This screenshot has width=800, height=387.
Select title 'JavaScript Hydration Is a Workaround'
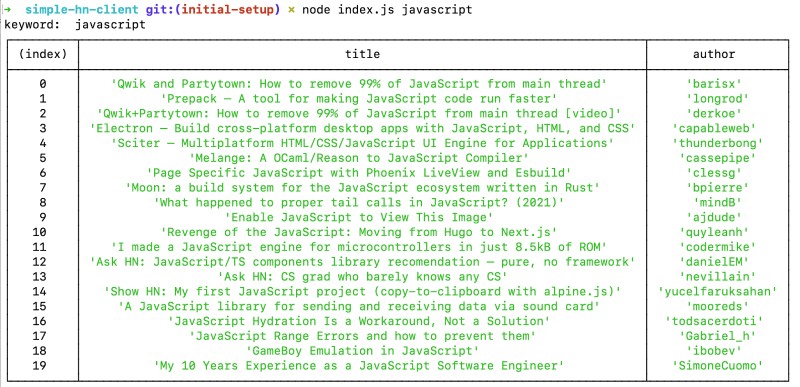[x=359, y=321]
